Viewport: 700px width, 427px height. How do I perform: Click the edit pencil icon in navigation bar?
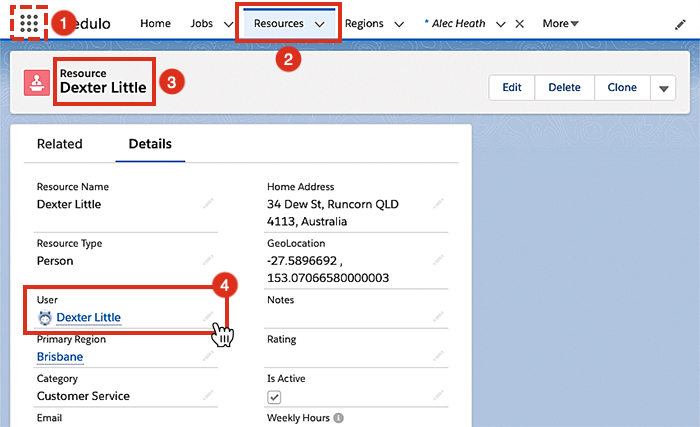click(681, 23)
